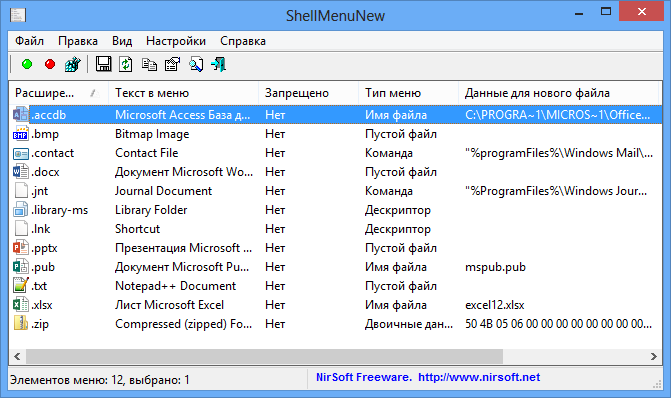The image size is (671, 398).
Task: Click the Save floppy disk icon
Action: (x=103, y=64)
